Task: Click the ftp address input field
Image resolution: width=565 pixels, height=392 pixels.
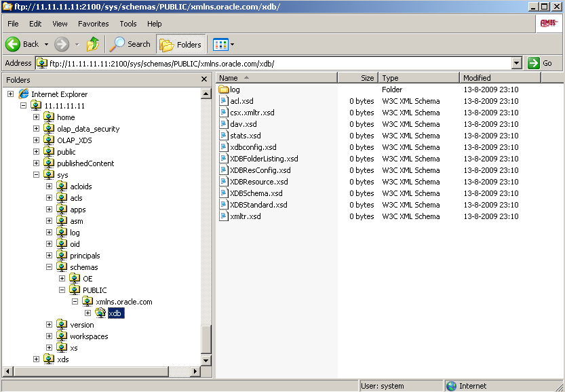Action: click(271, 63)
